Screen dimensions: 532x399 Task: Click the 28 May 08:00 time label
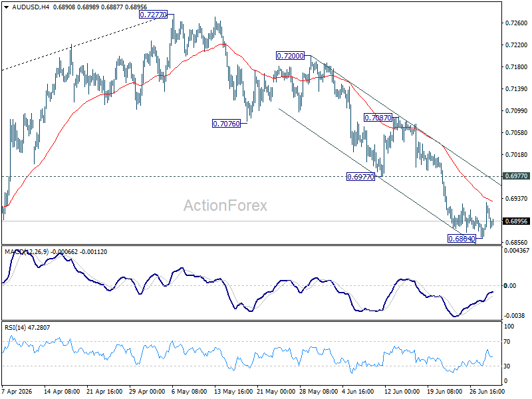(319, 391)
